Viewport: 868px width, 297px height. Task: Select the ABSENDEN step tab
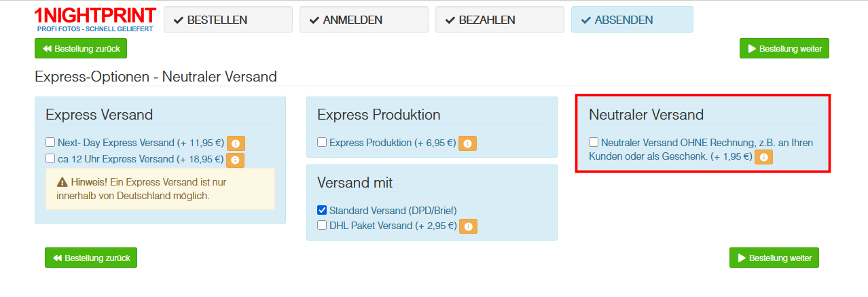point(632,20)
